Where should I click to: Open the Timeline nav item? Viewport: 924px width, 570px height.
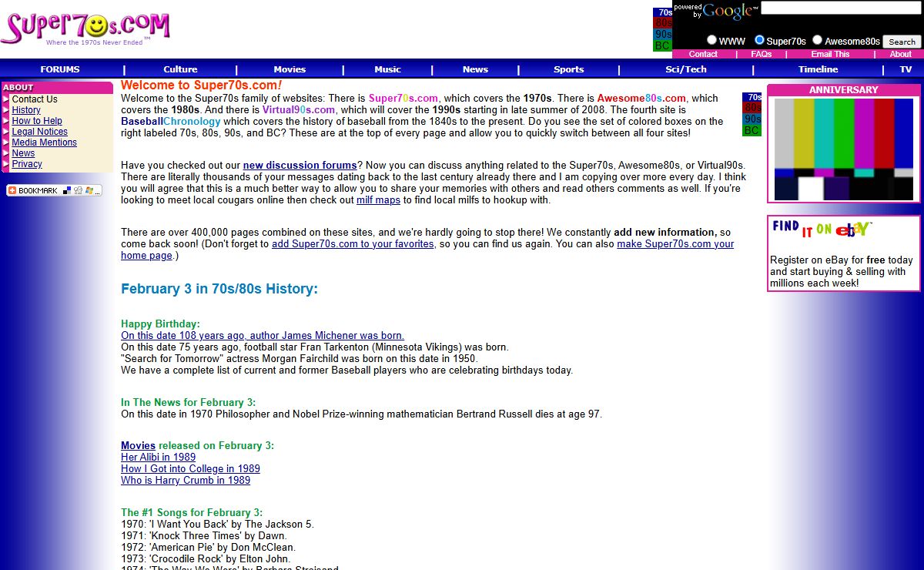coord(818,69)
